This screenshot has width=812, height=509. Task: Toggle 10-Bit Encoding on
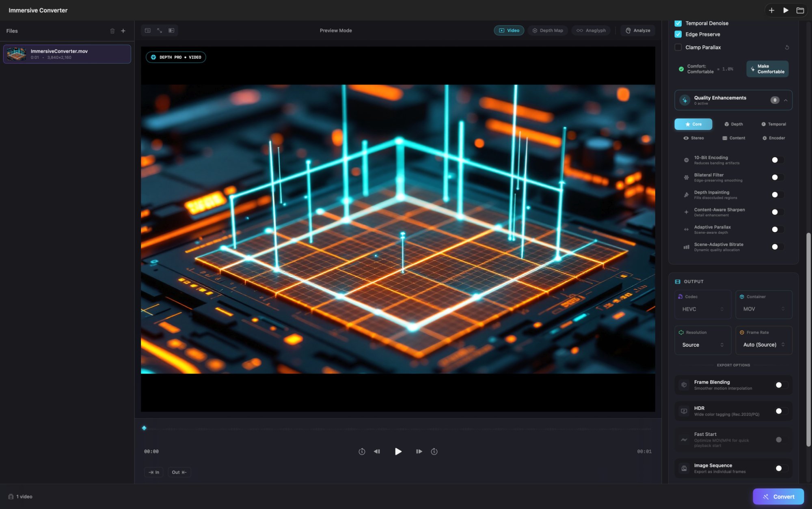point(777,160)
